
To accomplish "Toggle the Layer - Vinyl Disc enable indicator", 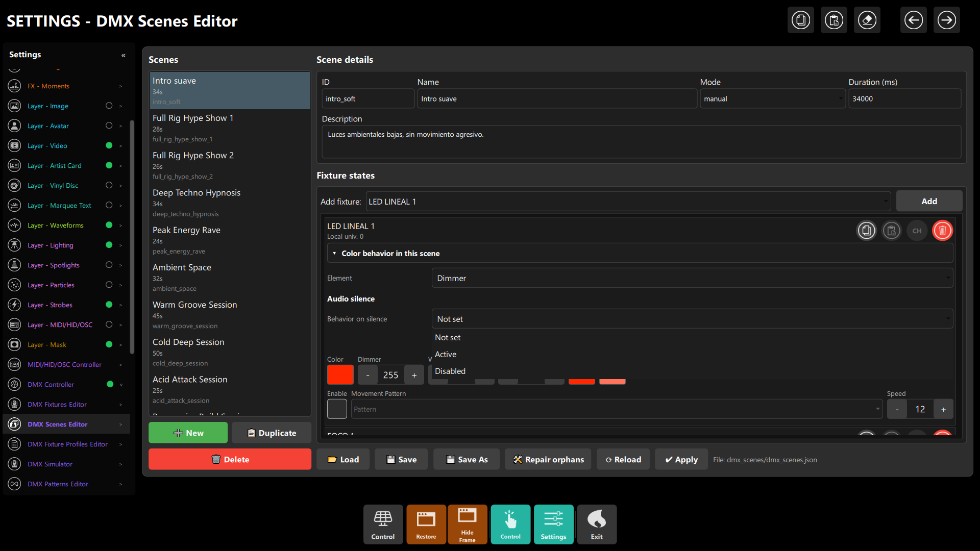I will pos(109,185).
